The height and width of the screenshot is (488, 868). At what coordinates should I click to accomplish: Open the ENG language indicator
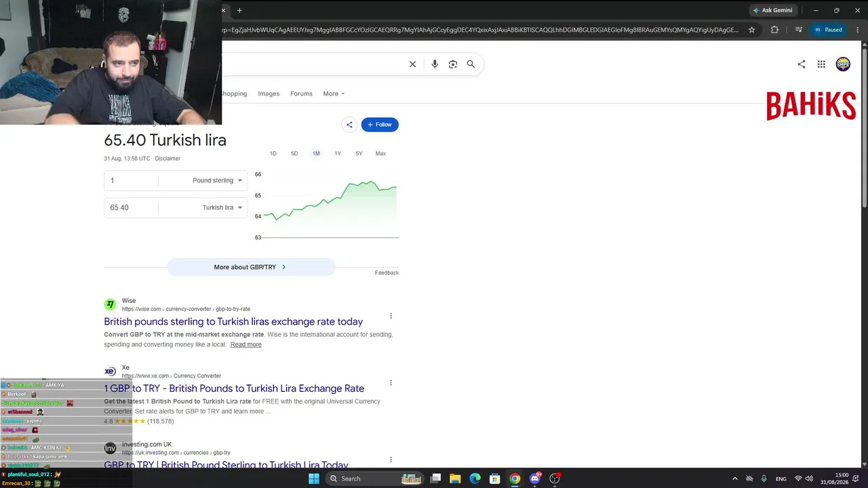[781, 479]
